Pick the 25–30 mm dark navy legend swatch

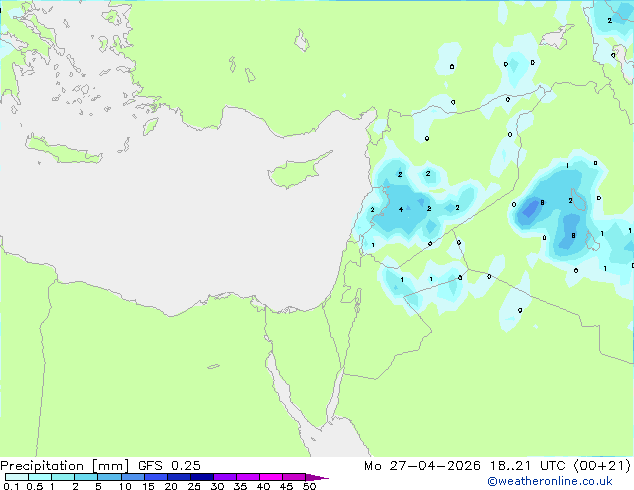(201, 477)
